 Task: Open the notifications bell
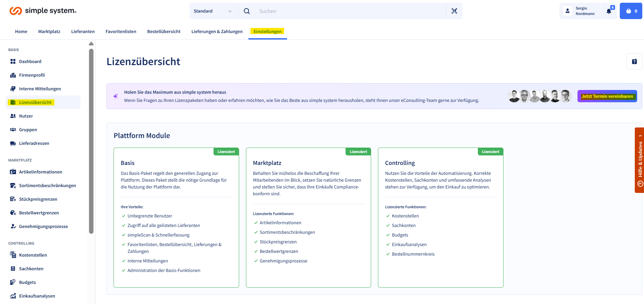(x=609, y=11)
